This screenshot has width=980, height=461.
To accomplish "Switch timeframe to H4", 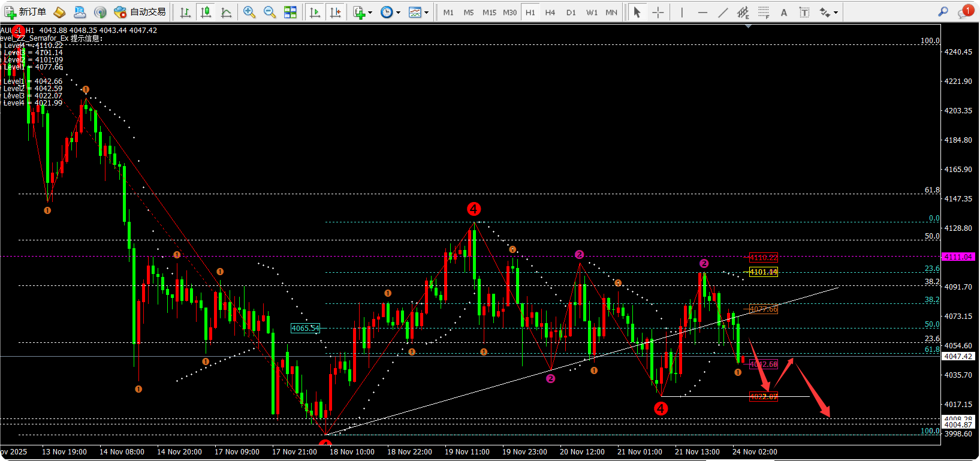I will click(550, 12).
